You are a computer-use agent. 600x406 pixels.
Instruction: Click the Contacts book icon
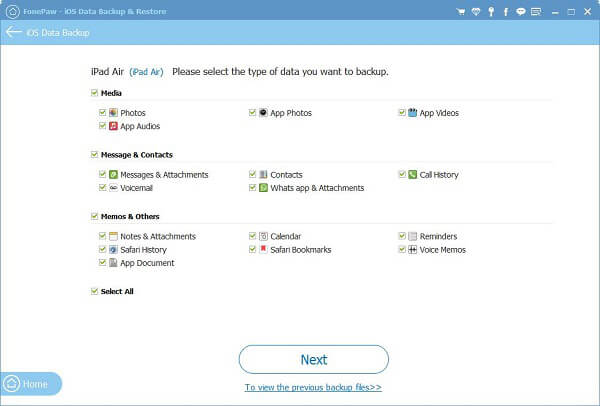[263, 174]
